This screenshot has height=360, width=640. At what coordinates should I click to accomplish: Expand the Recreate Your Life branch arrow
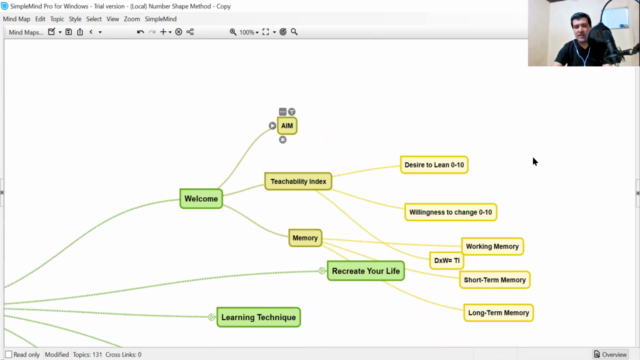322,271
